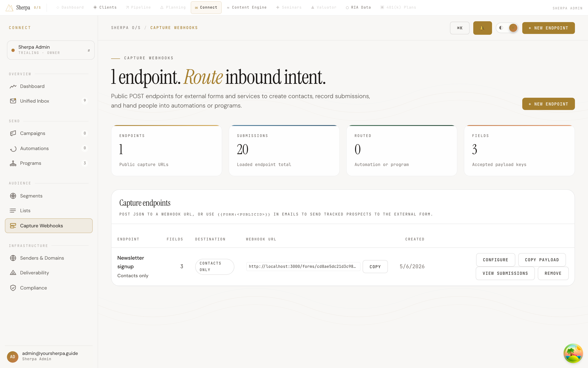
Task: Open Lists in the sidebar
Action: 49,211
